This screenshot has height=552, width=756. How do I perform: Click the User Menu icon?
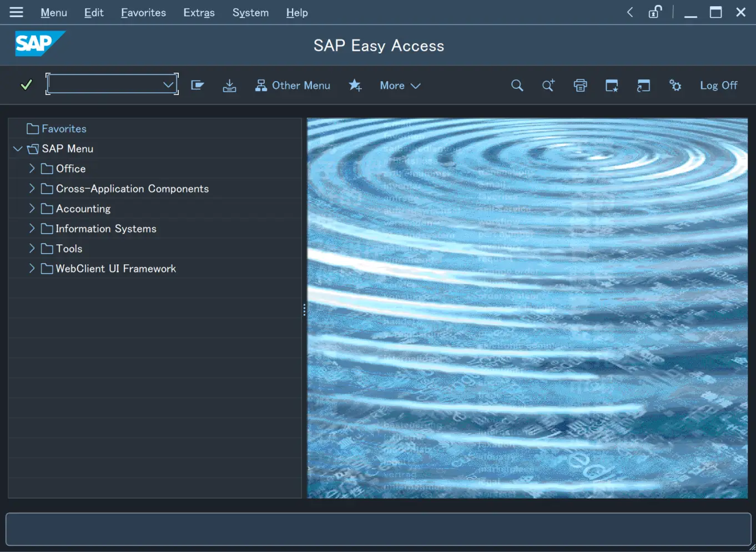click(198, 85)
